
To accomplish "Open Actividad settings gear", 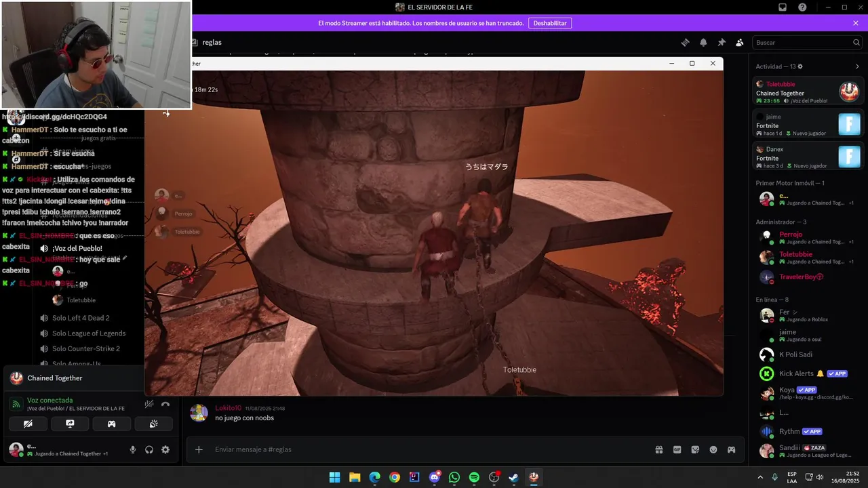I will pyautogui.click(x=800, y=66).
